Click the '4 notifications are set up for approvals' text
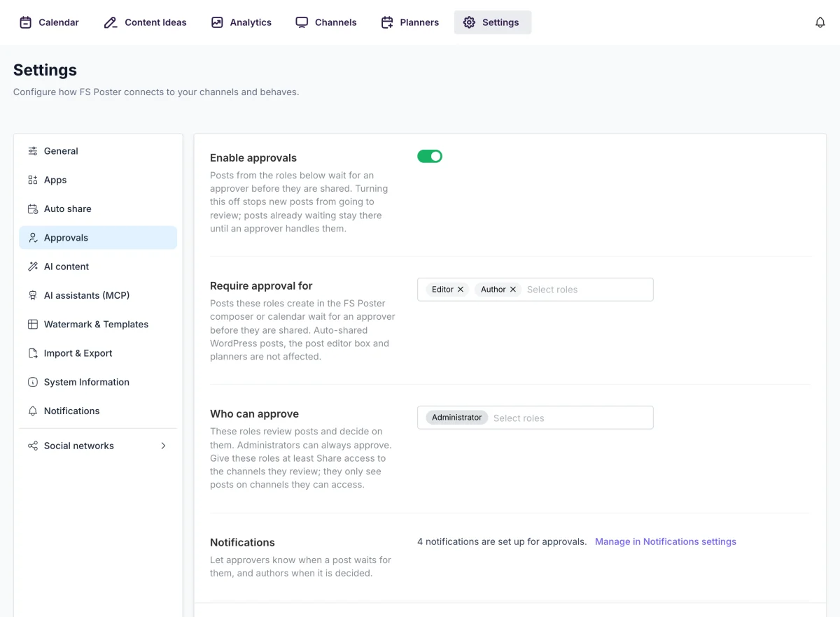The width and height of the screenshot is (840, 617). click(502, 541)
